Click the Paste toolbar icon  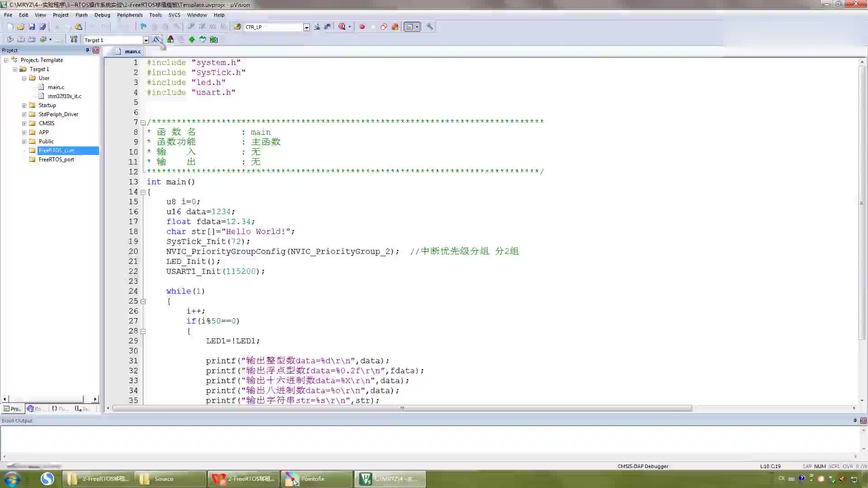pos(79,27)
